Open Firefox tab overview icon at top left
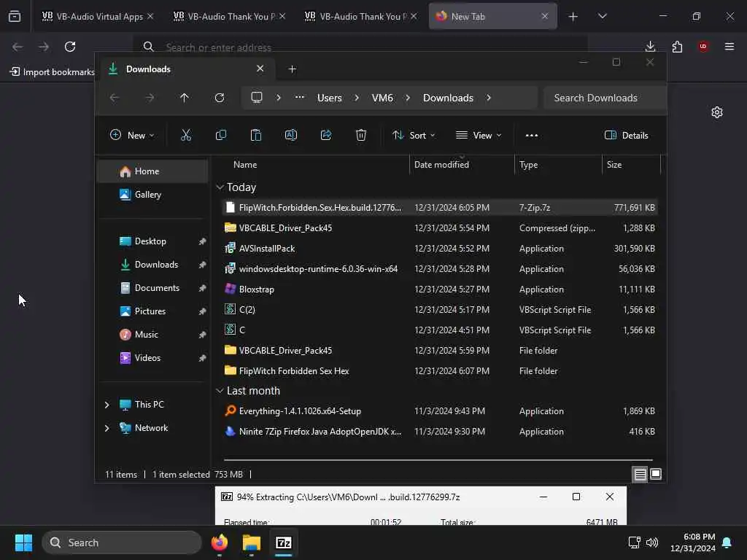Image resolution: width=747 pixels, height=560 pixels. (x=15, y=16)
